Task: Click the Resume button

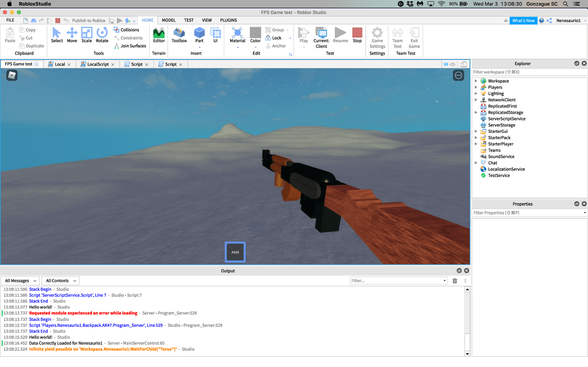Action: pyautogui.click(x=340, y=35)
